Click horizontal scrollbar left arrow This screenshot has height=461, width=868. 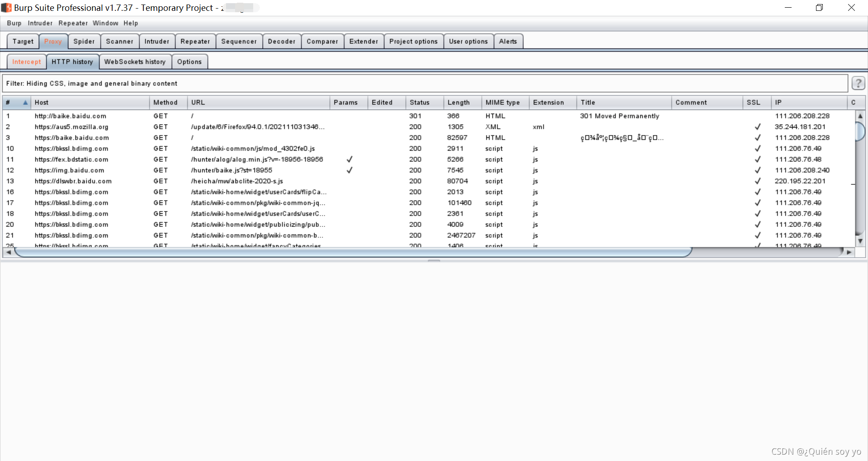(9, 252)
